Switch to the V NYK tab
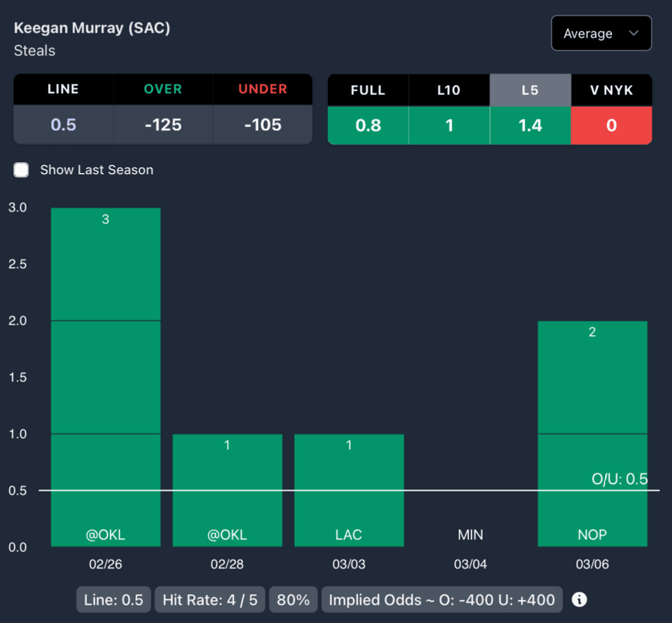The width and height of the screenshot is (672, 623). click(x=611, y=90)
